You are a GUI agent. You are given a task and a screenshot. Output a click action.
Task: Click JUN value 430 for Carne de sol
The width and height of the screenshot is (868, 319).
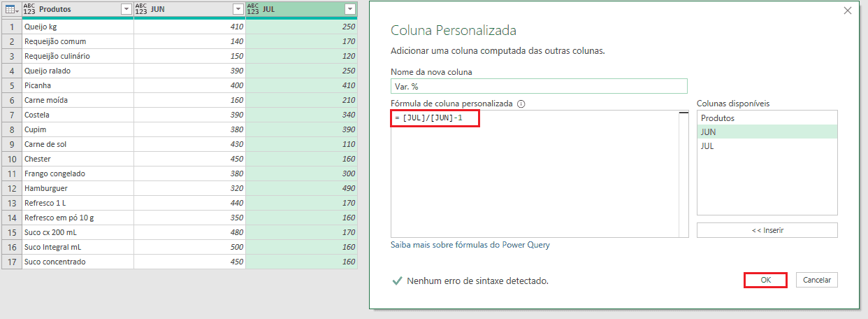pyautogui.click(x=189, y=144)
